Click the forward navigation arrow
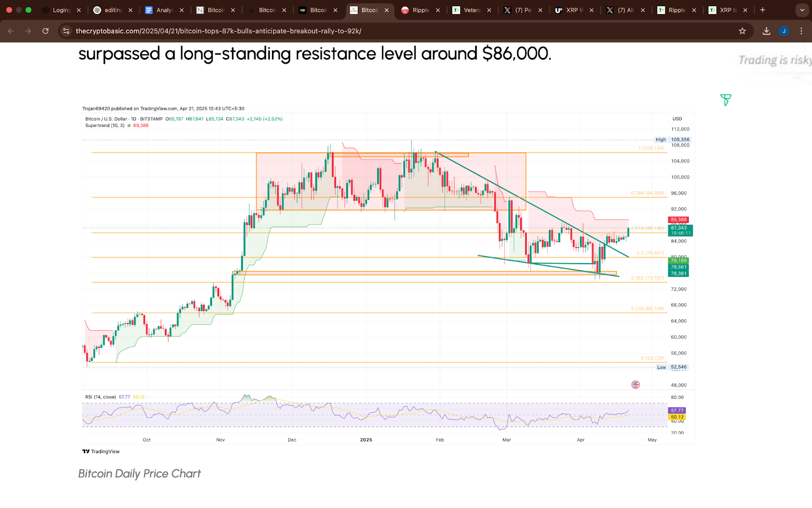The image size is (812, 508). point(28,30)
